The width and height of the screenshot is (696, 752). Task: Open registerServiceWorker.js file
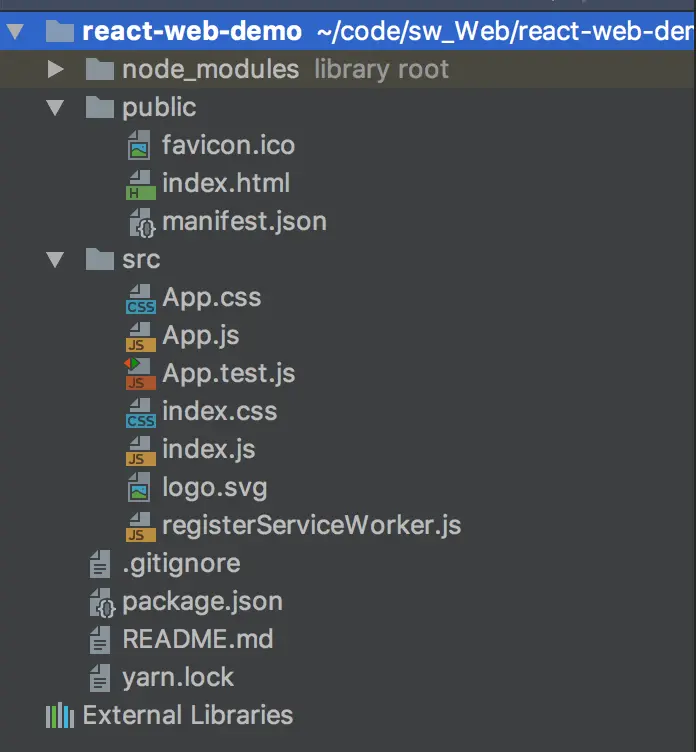(311, 526)
